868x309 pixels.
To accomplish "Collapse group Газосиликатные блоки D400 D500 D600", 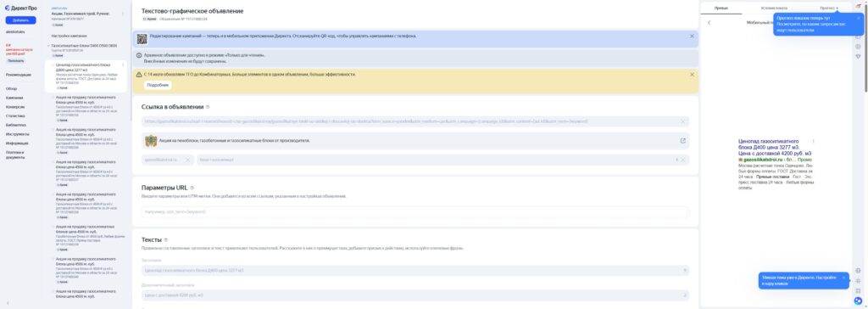I will pos(48,46).
